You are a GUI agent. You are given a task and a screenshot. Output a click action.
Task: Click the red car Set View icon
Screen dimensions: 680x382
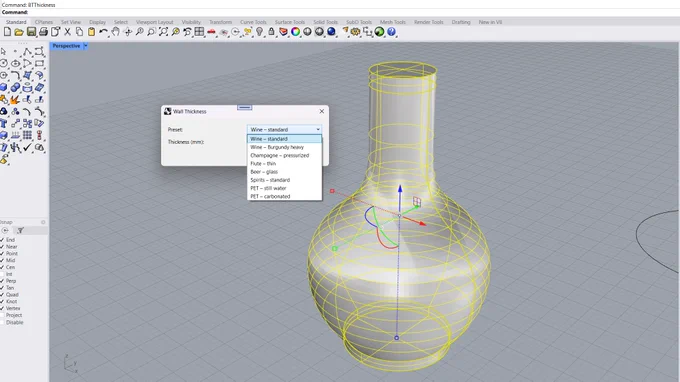coord(211,32)
